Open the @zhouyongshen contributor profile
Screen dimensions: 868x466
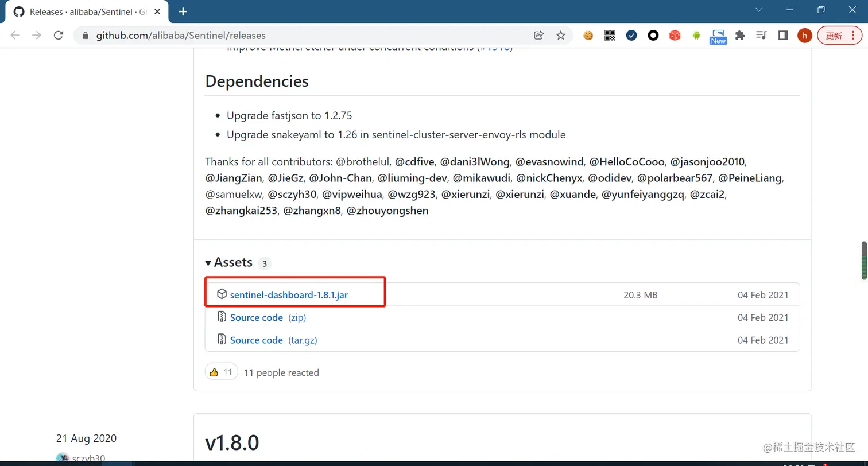[x=387, y=210]
